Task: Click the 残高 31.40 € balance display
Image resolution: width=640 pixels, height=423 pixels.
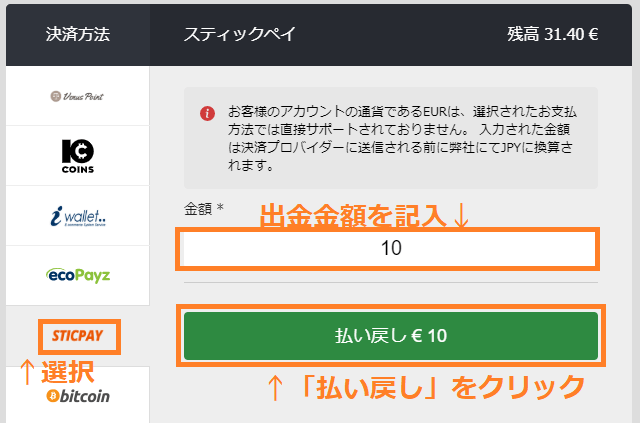Action: [552, 34]
